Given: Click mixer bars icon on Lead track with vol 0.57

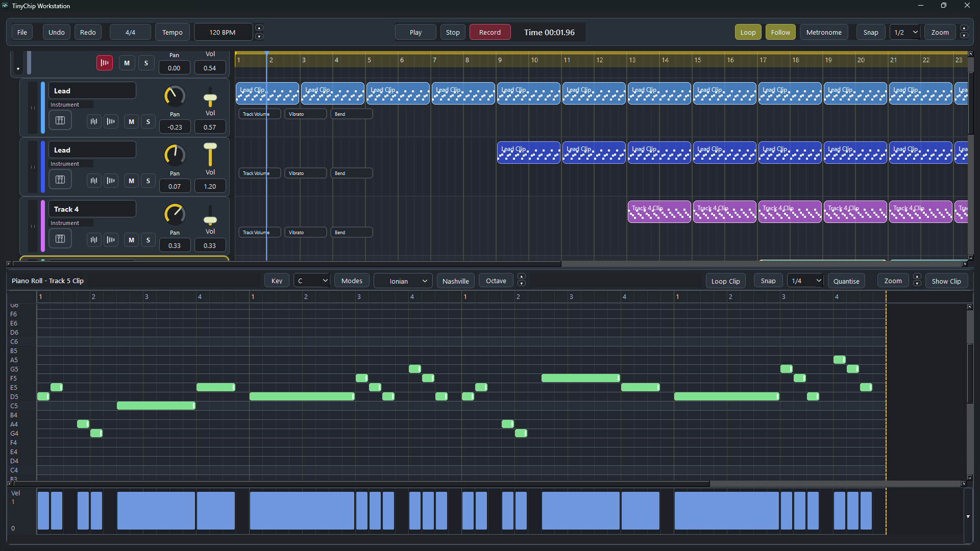Looking at the screenshot, I should (x=94, y=121).
